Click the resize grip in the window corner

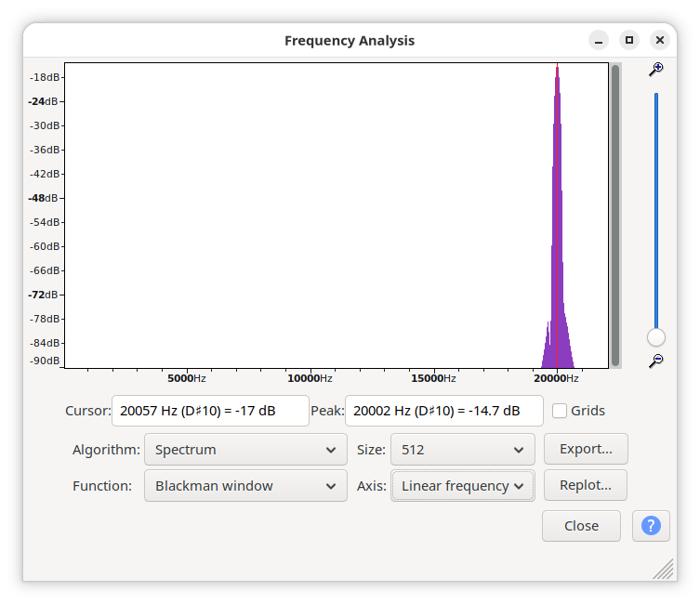tap(663, 570)
